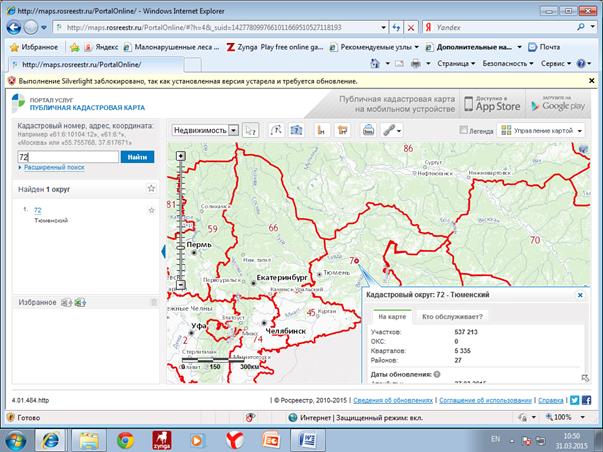Click the map print icon on toolbar
This screenshot has width=603, height=452.
point(368,130)
